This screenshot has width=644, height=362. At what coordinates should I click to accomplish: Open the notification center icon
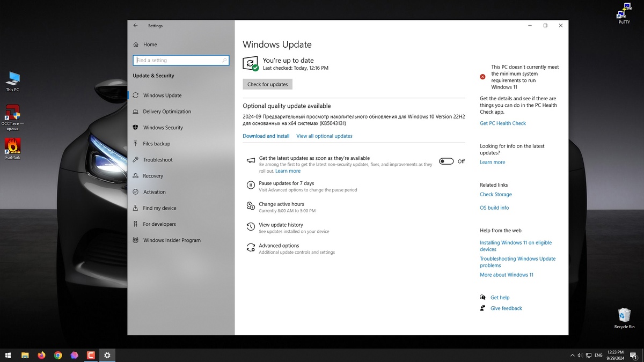click(x=634, y=355)
